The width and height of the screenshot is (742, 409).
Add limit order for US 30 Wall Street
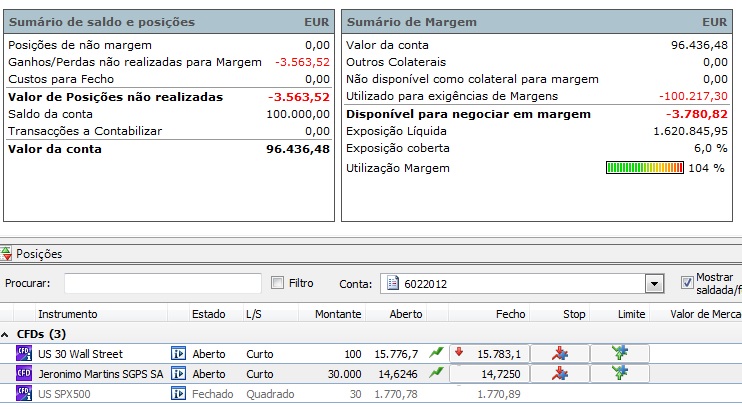coord(619,353)
